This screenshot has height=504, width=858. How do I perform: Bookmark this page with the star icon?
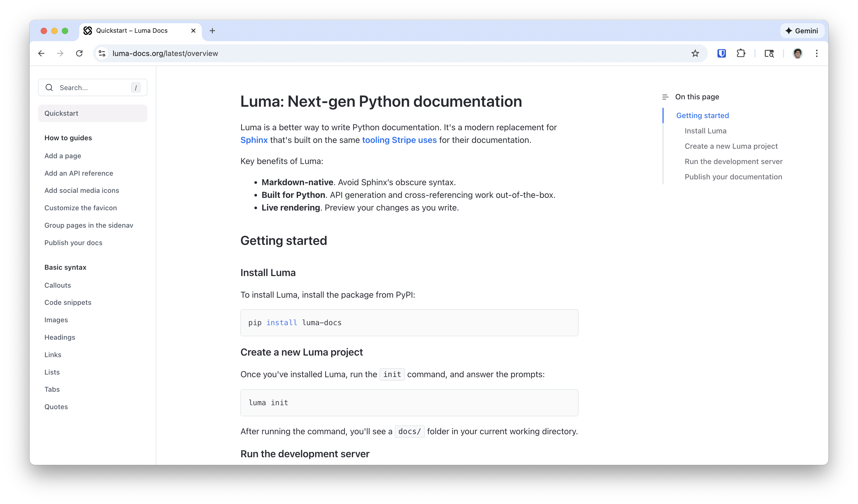(x=695, y=53)
